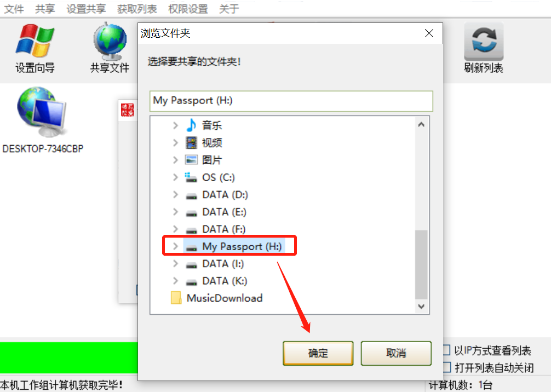Image resolution: width=551 pixels, height=392 pixels.
Task: Select the OS (C:) drive icon
Action: coord(191,177)
